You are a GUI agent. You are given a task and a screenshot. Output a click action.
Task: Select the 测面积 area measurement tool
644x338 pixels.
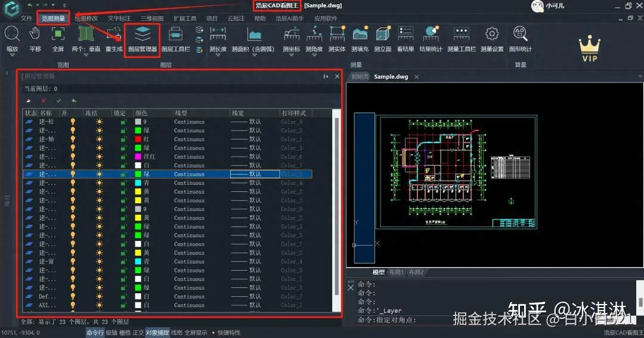253,39
